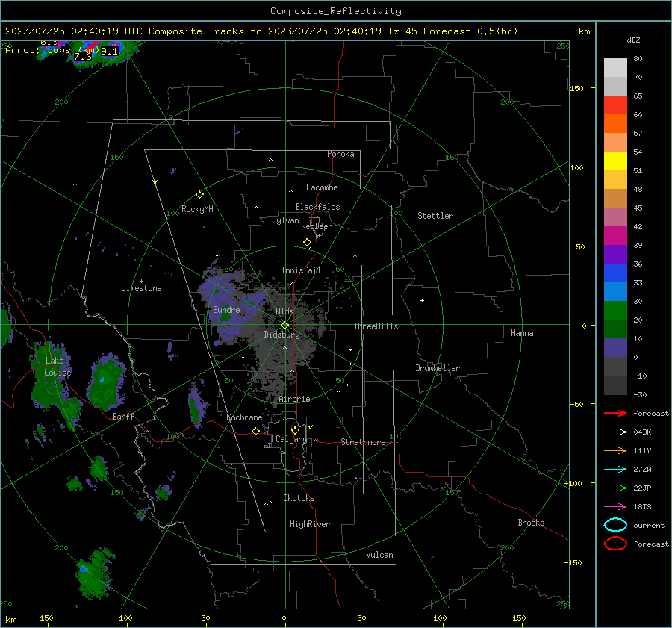
Task: Click the Stettler town label
Action: coord(435,216)
